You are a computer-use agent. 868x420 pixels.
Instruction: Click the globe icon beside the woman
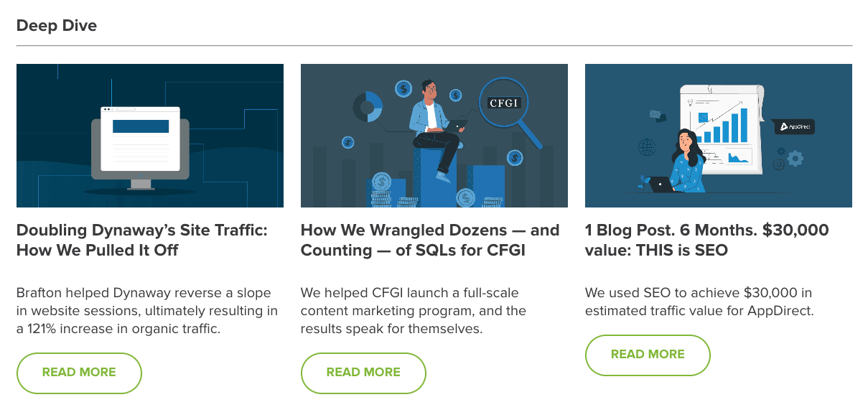point(647,148)
